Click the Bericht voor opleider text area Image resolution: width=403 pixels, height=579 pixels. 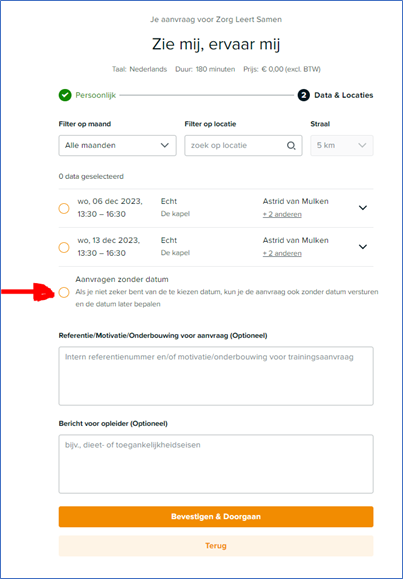(x=216, y=464)
